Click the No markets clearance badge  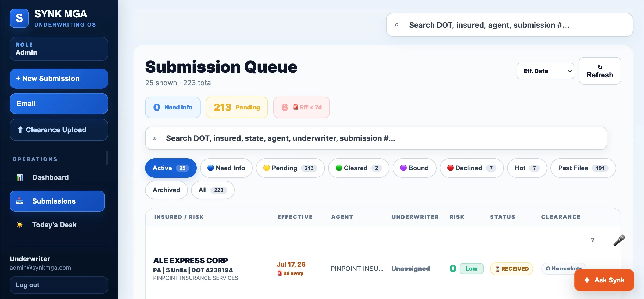(564, 269)
